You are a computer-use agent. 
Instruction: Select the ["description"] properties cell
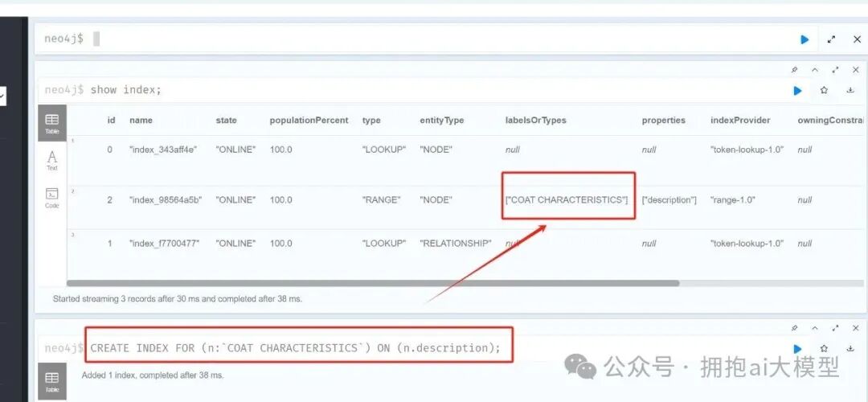click(669, 200)
